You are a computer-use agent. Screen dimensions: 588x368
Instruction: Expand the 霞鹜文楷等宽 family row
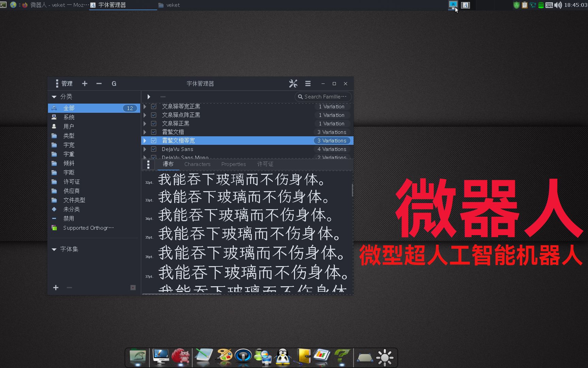click(145, 140)
